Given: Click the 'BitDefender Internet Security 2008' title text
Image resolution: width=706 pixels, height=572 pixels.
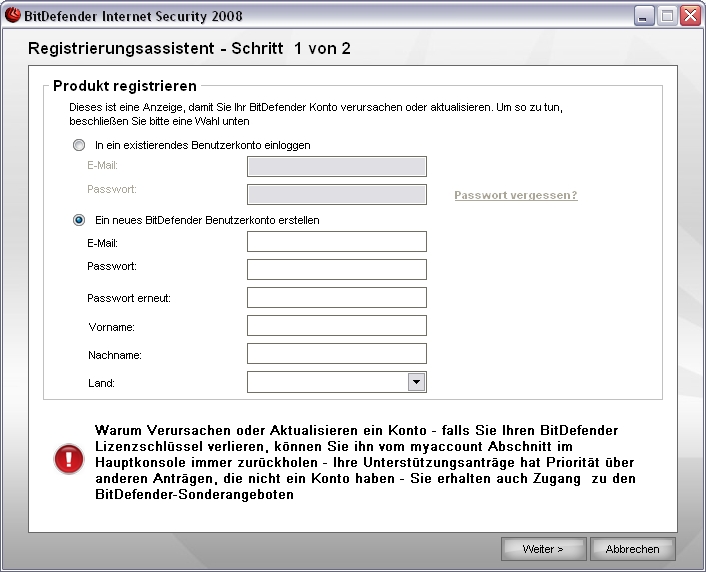Looking at the screenshot, I should [133, 16].
